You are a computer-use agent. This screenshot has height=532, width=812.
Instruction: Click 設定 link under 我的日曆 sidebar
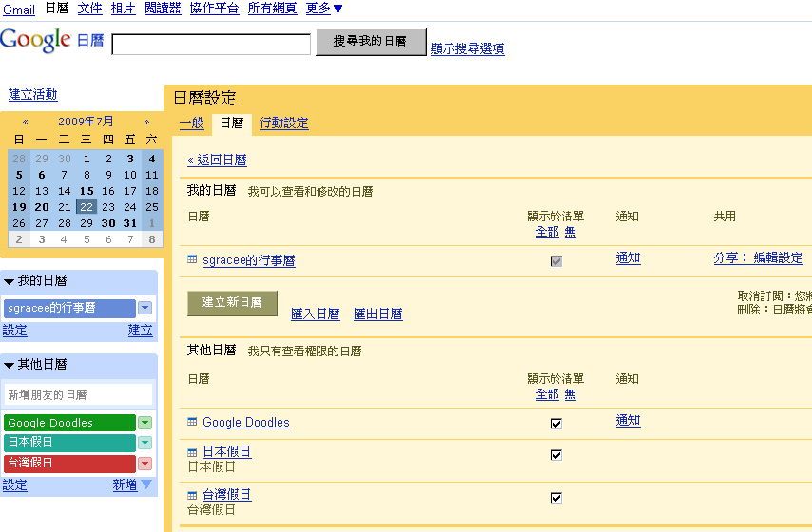(x=15, y=331)
